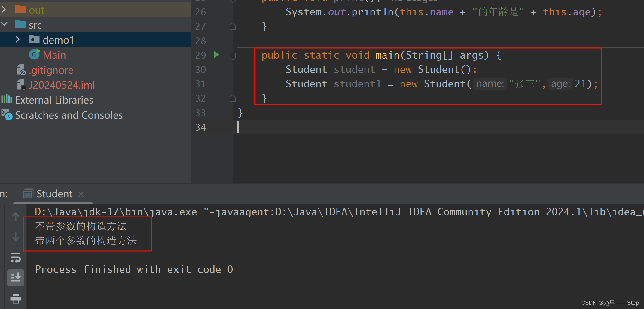Viewport: 644px width, 309px height.
Task: Go down the stack trace arrow
Action: (16, 237)
